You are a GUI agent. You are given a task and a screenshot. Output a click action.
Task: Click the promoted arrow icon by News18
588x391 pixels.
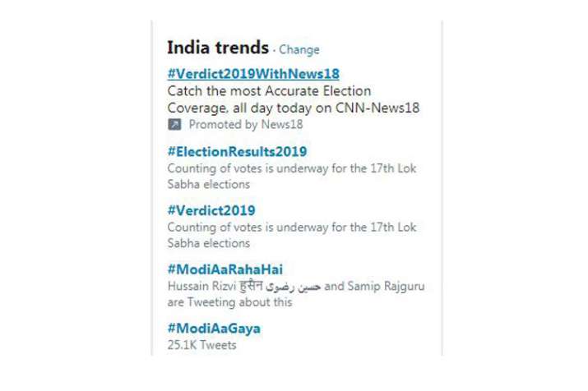174,124
